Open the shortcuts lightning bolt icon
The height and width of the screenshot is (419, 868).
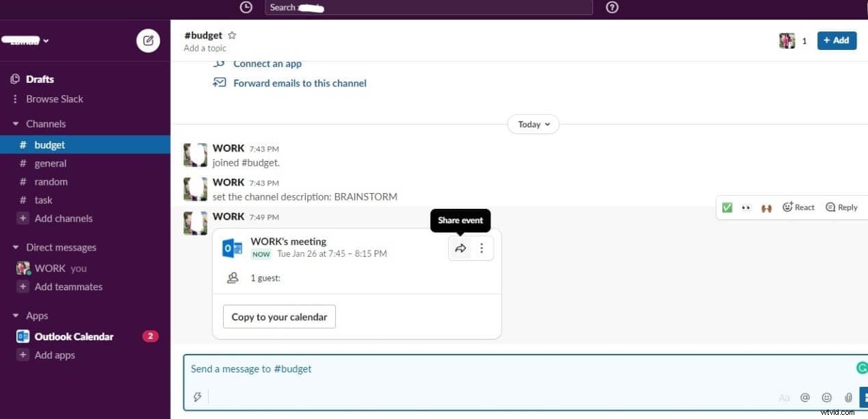click(x=197, y=397)
